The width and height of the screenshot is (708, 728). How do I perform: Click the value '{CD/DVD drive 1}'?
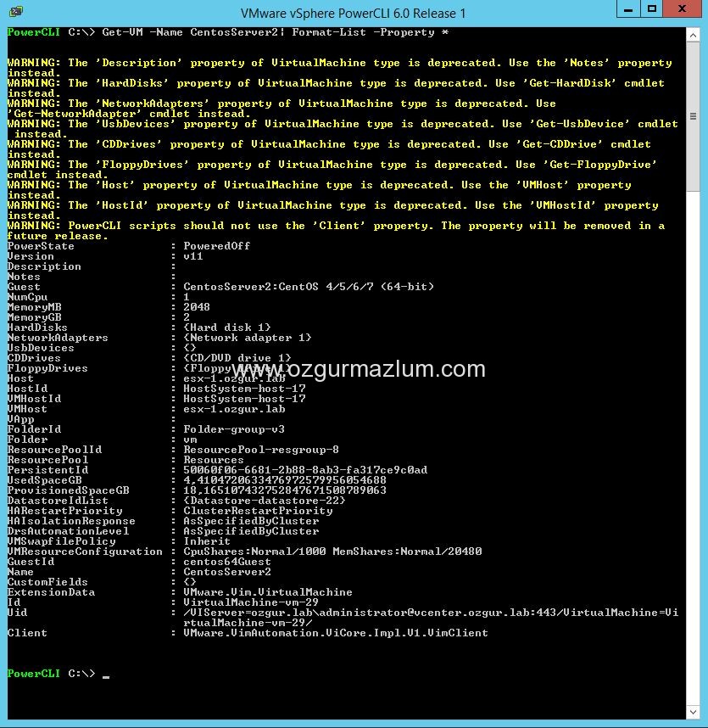pyautogui.click(x=237, y=358)
